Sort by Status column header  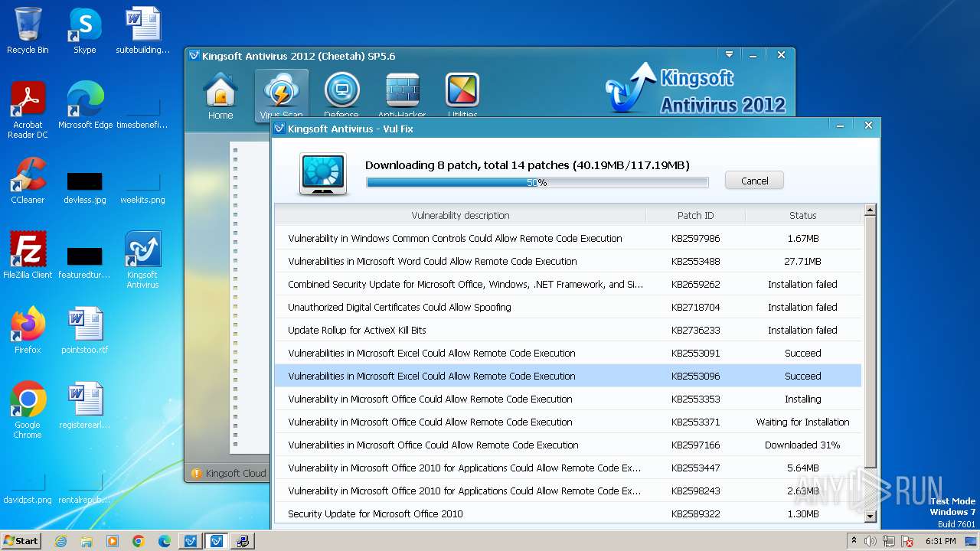coord(802,215)
